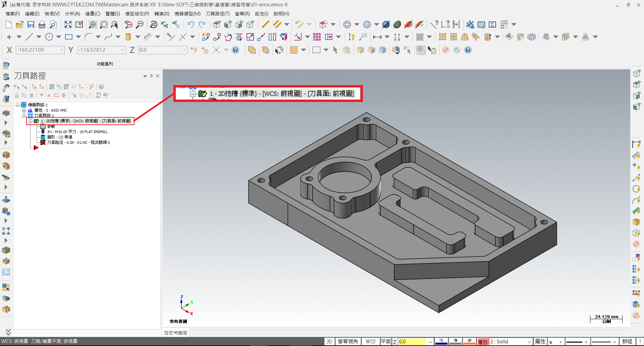Click the Rectangular array grid icon

point(317,37)
